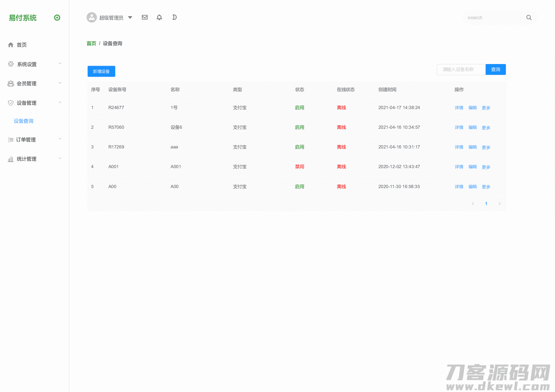Click the green circle icon beside 易付系统
The height and width of the screenshot is (392, 555).
click(57, 18)
